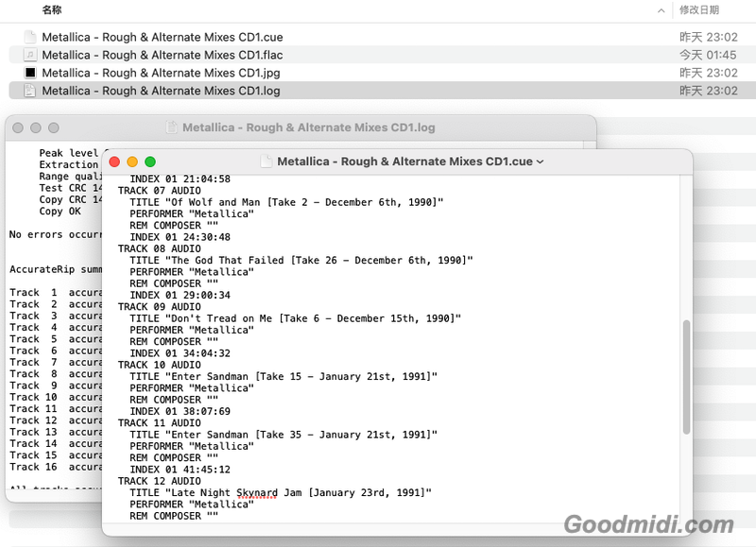
Task: Click Track 1 row in log window
Action: pos(56,293)
